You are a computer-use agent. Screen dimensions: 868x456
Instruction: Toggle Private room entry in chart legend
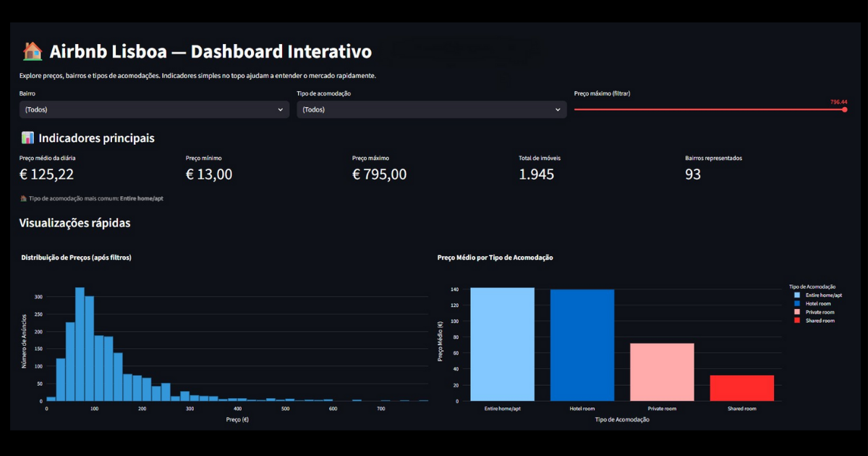point(820,312)
